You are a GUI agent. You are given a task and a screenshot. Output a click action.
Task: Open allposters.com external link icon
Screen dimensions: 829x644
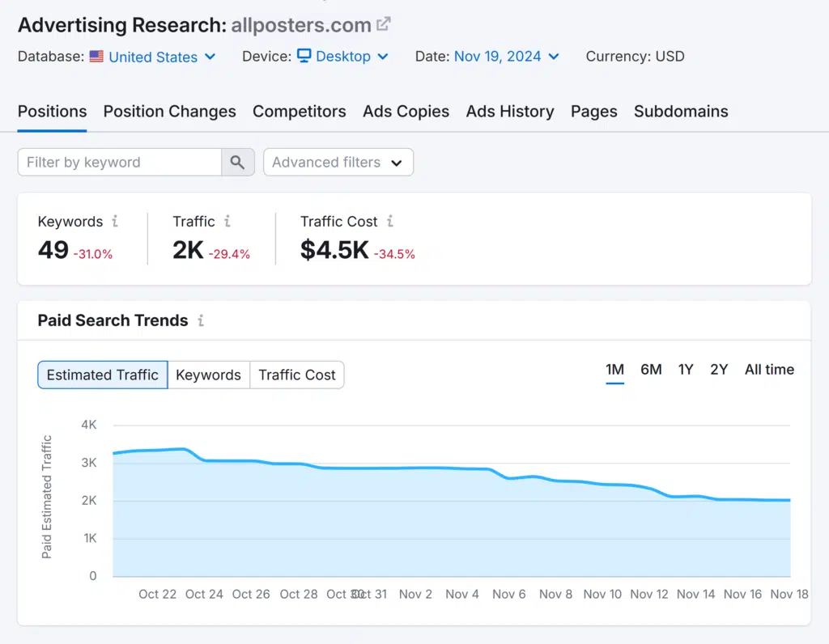pos(384,24)
